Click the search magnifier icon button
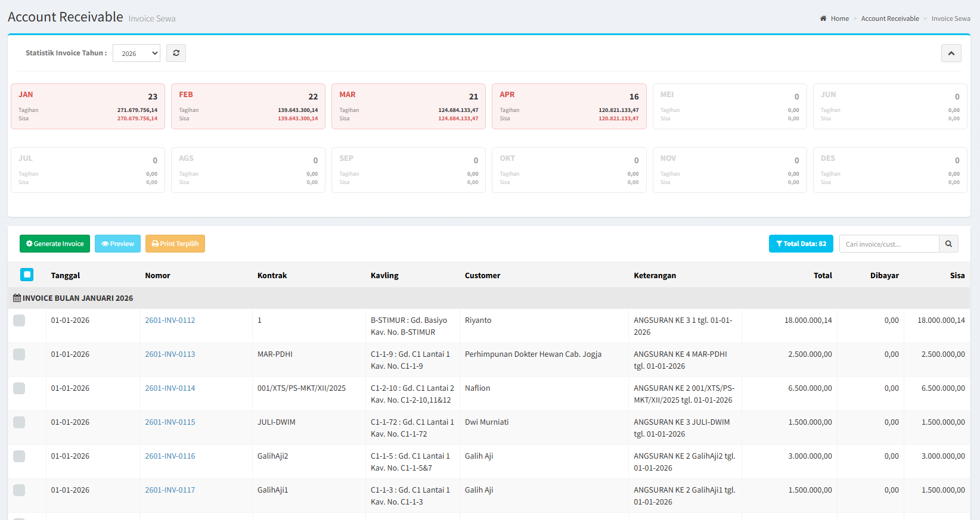980x520 pixels. tap(948, 244)
